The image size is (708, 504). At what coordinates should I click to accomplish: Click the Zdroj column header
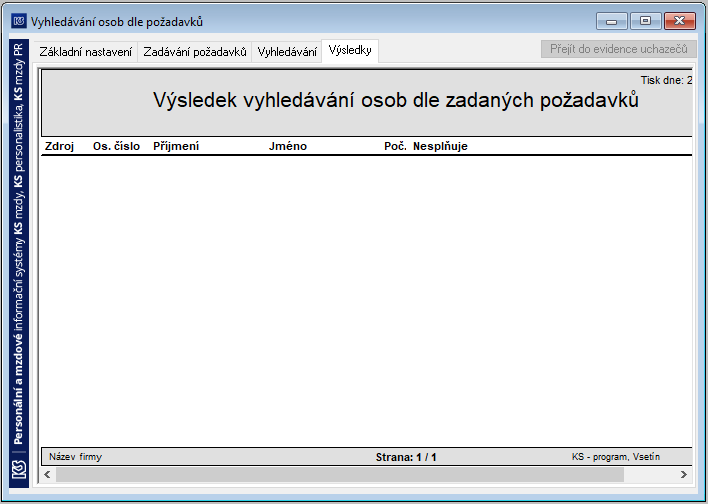point(60,146)
